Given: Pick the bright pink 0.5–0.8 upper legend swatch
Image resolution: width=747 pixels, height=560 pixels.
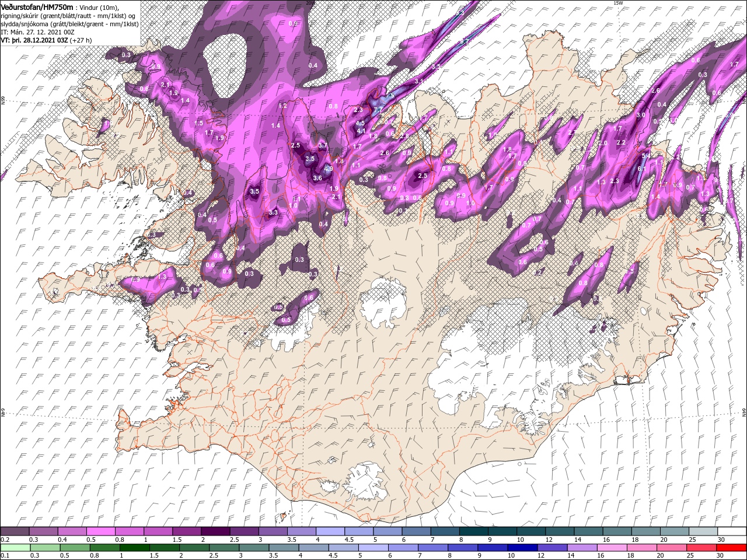Looking at the screenshot, I should 100,531.
